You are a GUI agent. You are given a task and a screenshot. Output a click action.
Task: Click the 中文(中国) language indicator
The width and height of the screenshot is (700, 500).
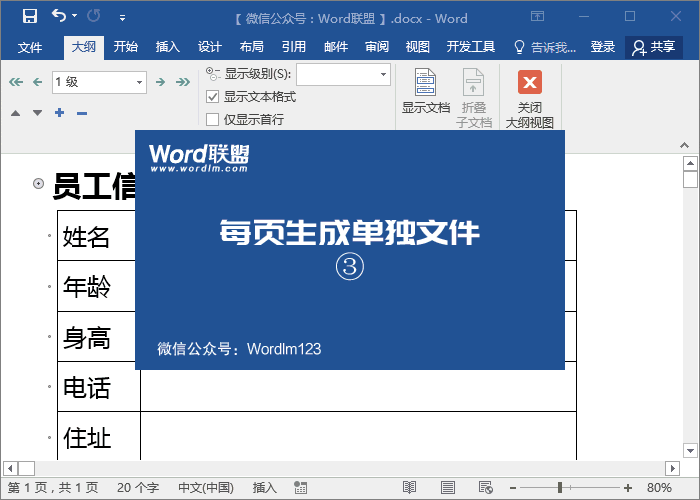click(206, 488)
